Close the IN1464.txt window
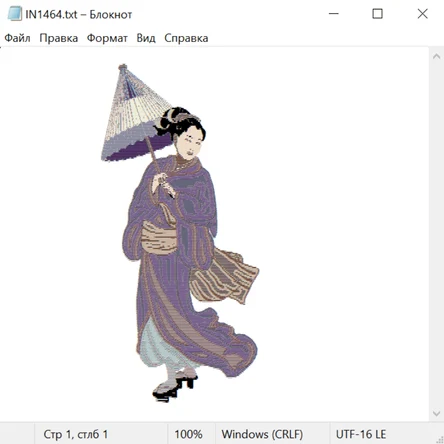The width and height of the screenshot is (444, 444). coord(422,14)
